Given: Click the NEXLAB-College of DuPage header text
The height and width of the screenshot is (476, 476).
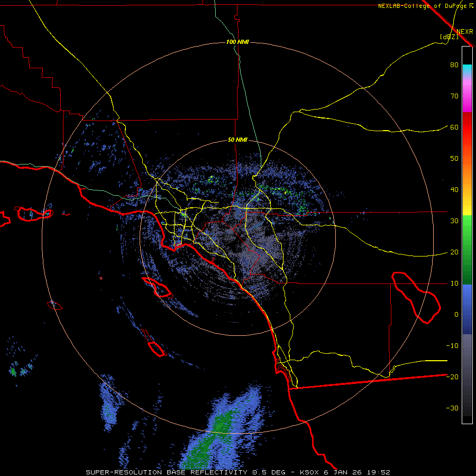Looking at the screenshot, I should (422, 6).
